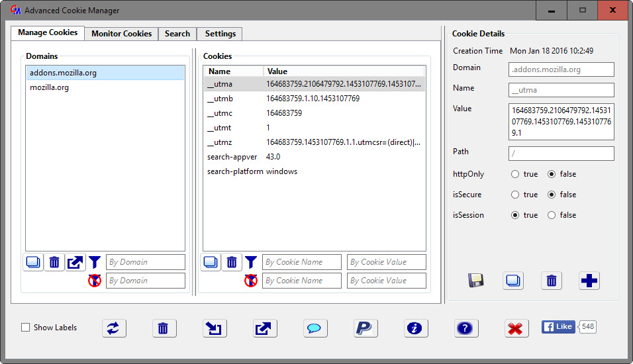The height and width of the screenshot is (364, 633).
Task: Click export arrow icon in bottom toolbar
Action: tap(265, 328)
